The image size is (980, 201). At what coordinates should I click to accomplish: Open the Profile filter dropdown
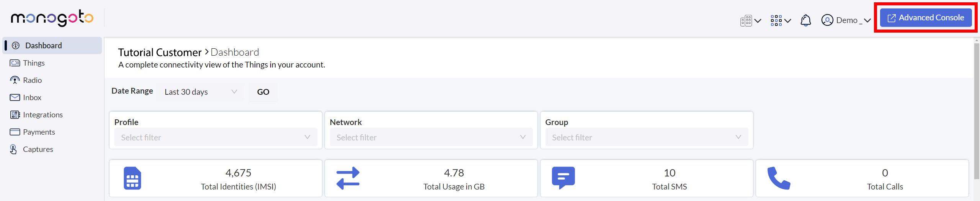click(x=216, y=137)
